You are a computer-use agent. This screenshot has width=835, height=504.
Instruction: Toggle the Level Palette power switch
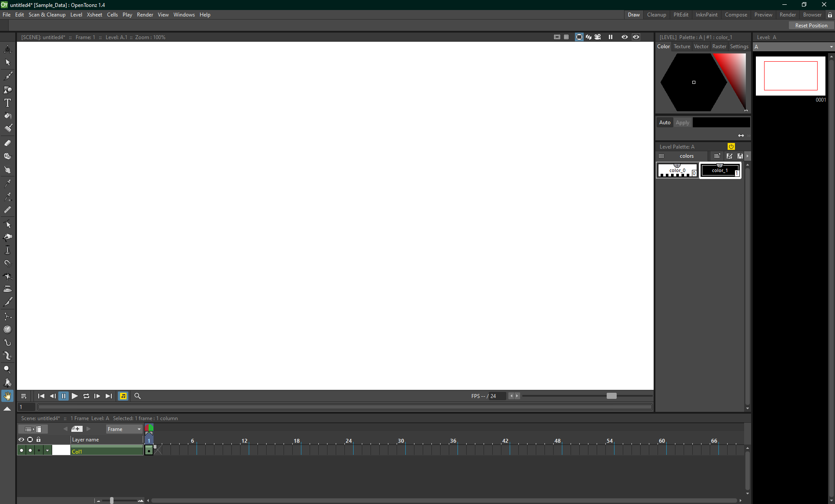(730, 146)
